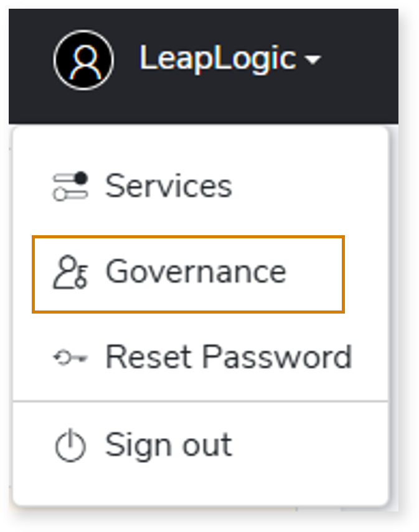Click the LeapLogic username label
The image size is (419, 532).
pyautogui.click(x=217, y=59)
